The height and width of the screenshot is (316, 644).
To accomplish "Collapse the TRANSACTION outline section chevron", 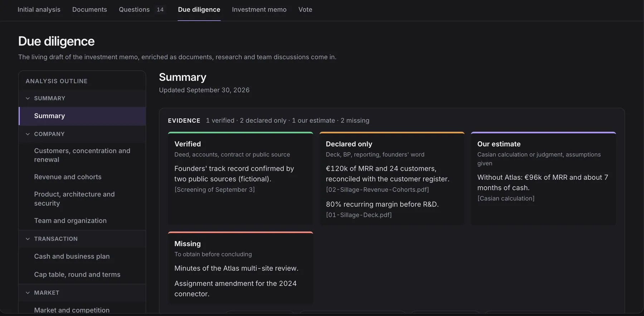I will coord(28,239).
